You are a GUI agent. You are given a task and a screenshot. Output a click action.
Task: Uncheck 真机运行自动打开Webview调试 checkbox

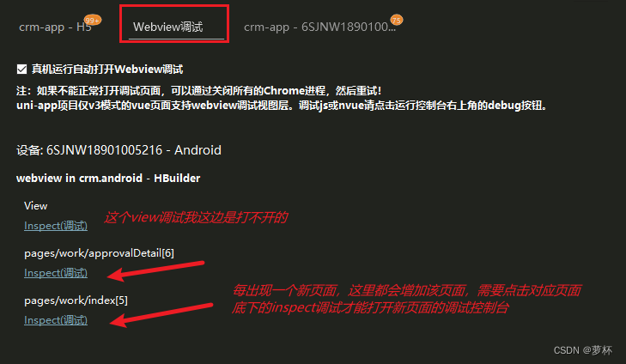pyautogui.click(x=22, y=70)
